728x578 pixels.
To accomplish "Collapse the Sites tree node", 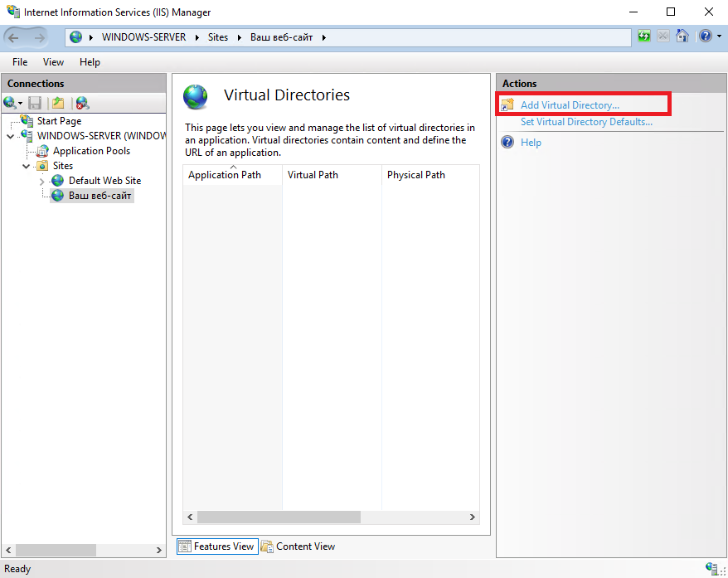I will (x=27, y=166).
